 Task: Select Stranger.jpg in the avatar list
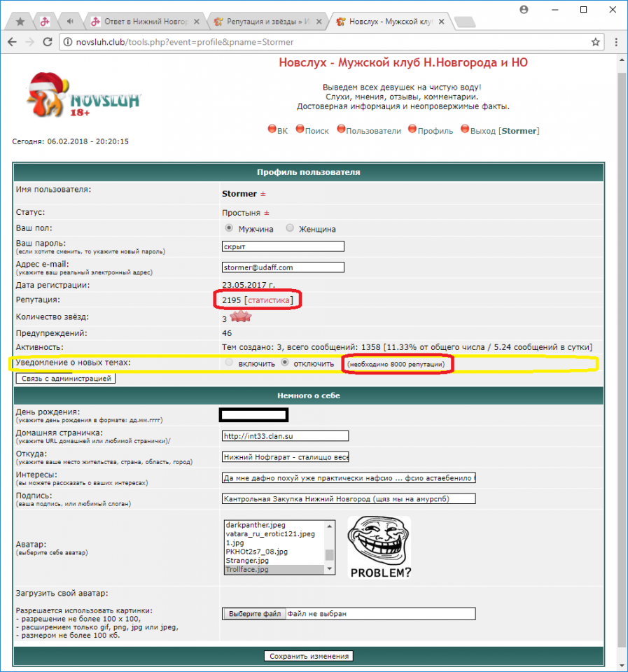246,561
